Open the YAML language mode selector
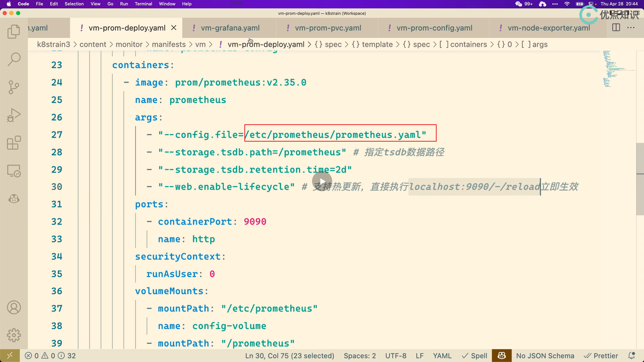This screenshot has height=362, width=644. (442, 356)
